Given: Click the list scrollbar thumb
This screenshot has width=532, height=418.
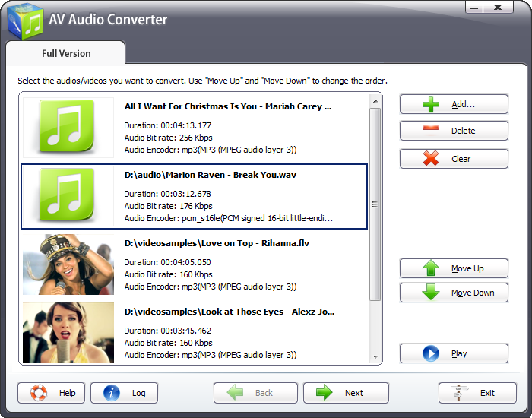Looking at the screenshot, I should point(375,204).
